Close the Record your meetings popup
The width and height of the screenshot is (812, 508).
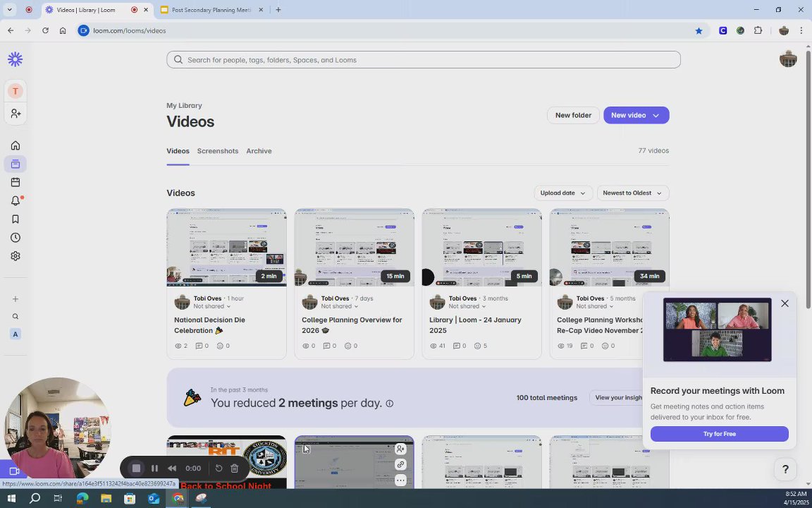785,304
